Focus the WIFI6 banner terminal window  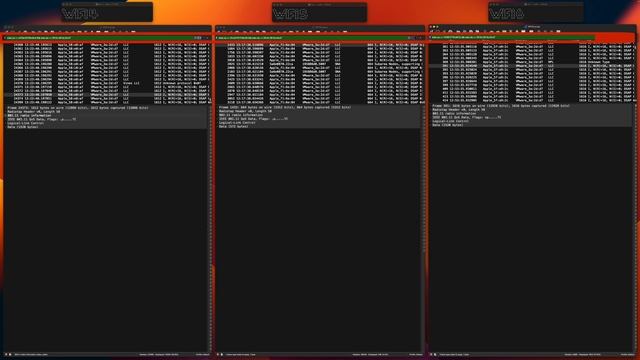(x=536, y=12)
